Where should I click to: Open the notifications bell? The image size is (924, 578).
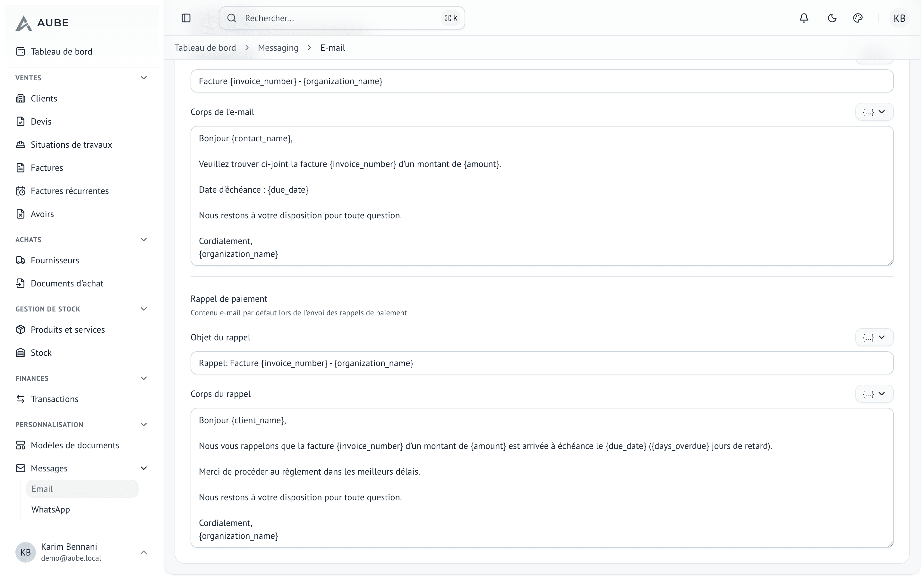pyautogui.click(x=804, y=18)
